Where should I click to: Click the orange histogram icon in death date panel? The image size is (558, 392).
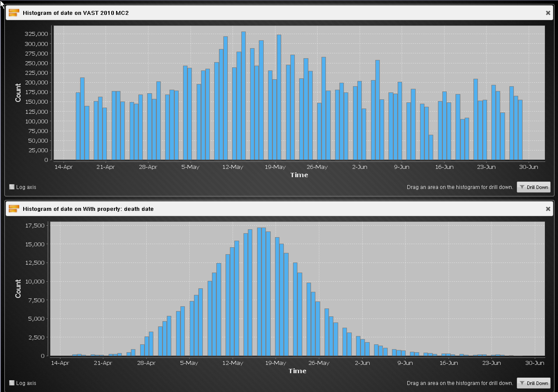tap(14, 209)
